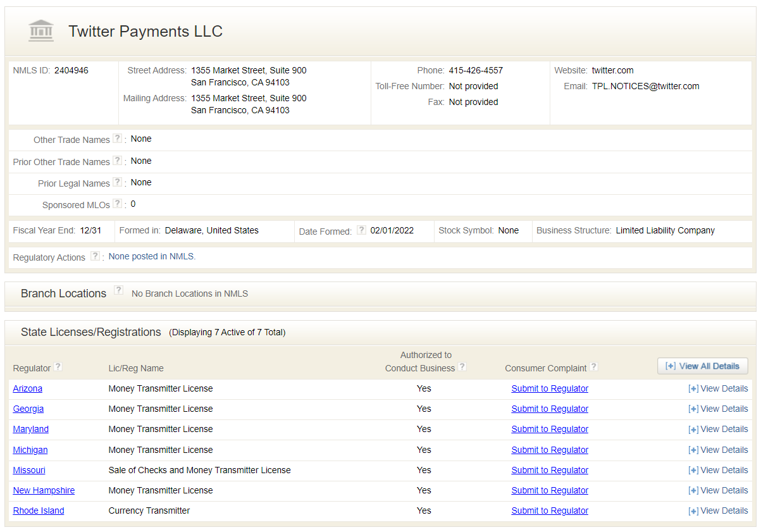The width and height of the screenshot is (773, 532).
Task: Click the email TPL.NOTICES@twitter.com
Action: [646, 86]
